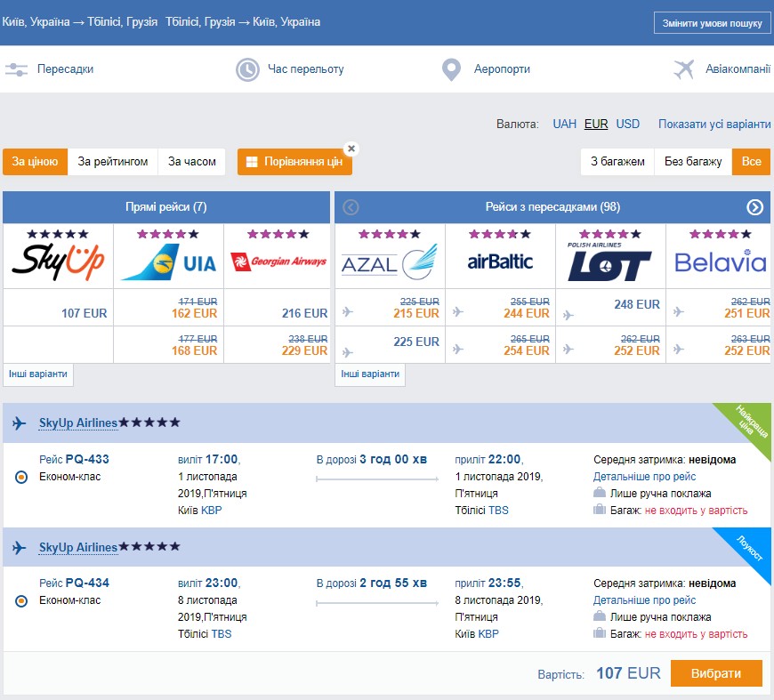Click the plane icon beside AZAL 215 EUR

click(x=348, y=312)
